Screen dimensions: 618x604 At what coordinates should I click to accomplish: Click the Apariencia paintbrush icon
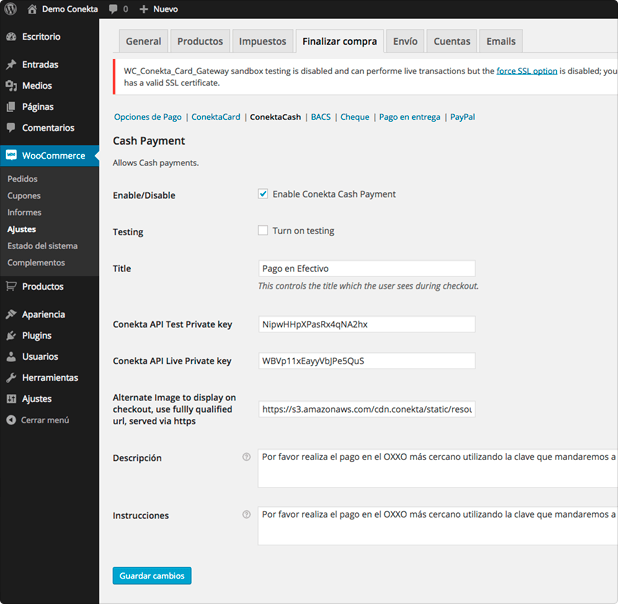(11, 314)
